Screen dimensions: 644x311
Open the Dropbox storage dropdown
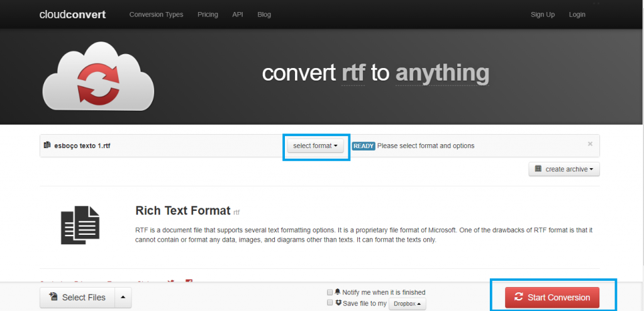pyautogui.click(x=408, y=304)
